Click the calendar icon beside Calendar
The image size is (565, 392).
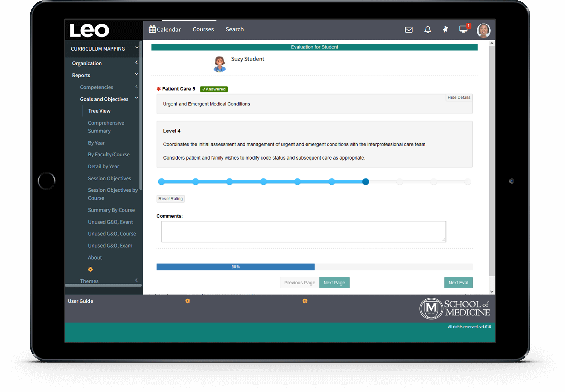coord(152,29)
